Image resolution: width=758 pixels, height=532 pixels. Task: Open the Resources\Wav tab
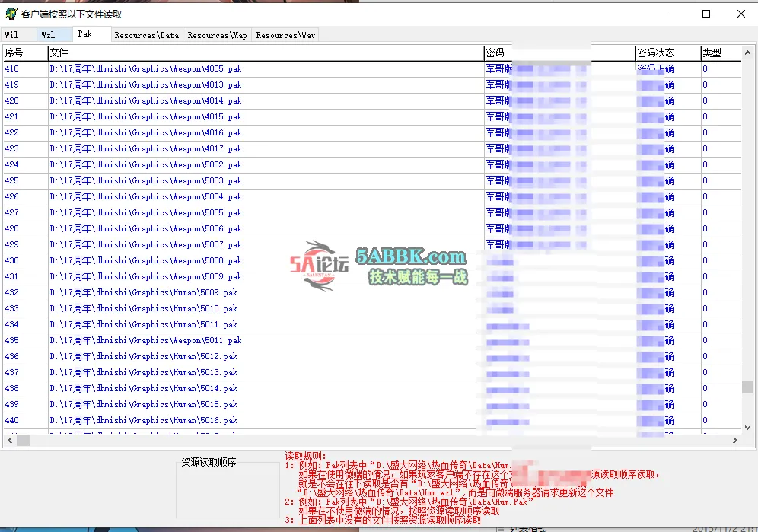(x=285, y=35)
